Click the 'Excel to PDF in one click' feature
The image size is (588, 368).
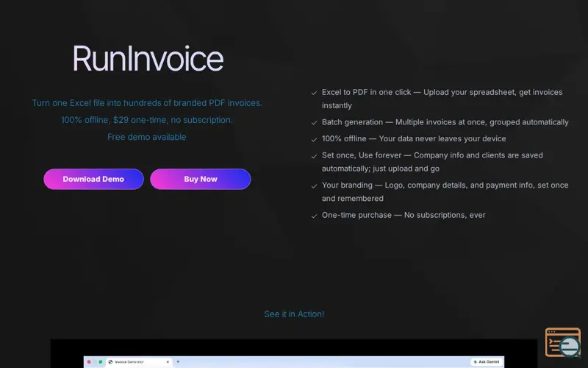pos(442,99)
